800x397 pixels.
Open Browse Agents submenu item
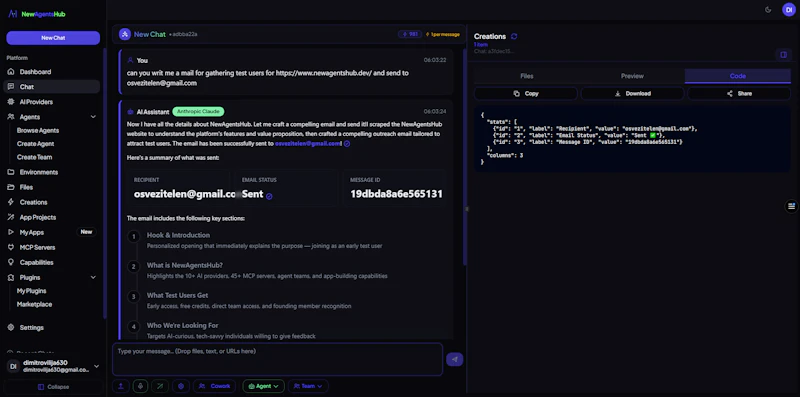pos(38,131)
